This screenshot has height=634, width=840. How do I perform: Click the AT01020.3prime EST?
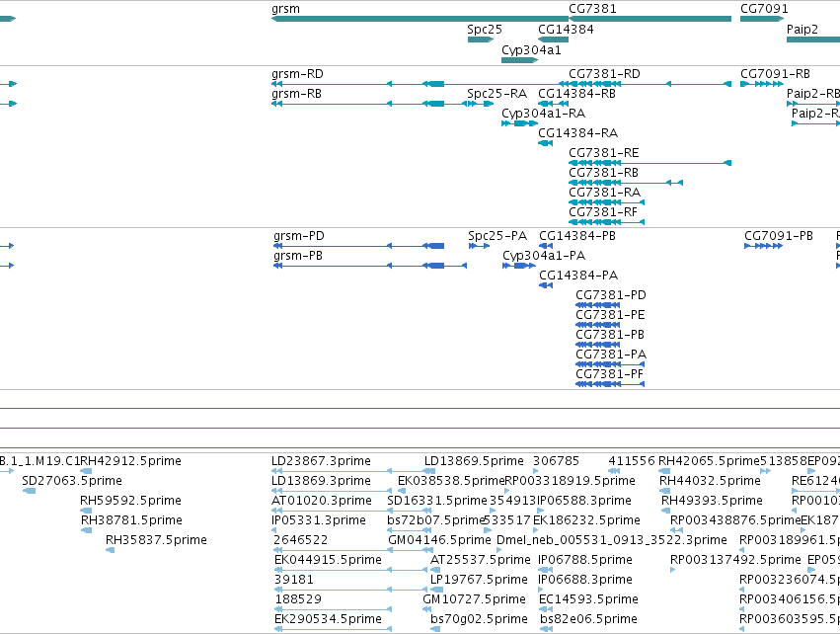pos(332,511)
